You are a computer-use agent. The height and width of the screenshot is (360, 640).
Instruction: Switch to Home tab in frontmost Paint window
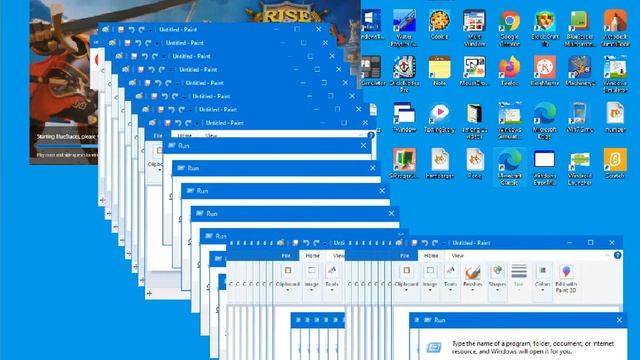[431, 256]
